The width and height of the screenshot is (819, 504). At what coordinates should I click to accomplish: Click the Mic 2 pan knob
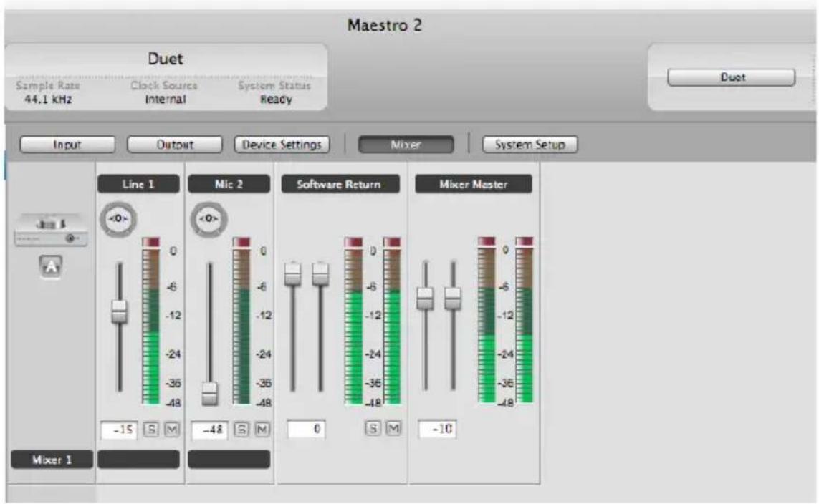pyautogui.click(x=209, y=219)
